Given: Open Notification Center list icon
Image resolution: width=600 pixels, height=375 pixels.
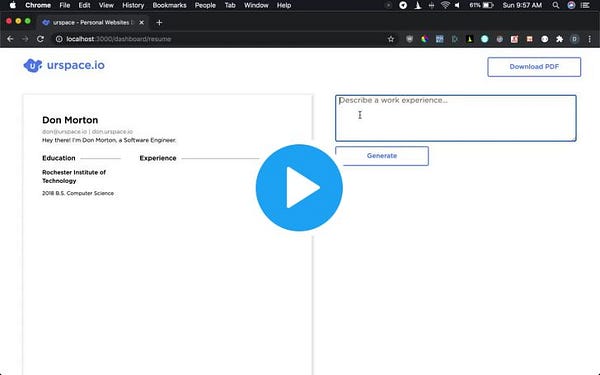Looking at the screenshot, I should pos(585,5).
